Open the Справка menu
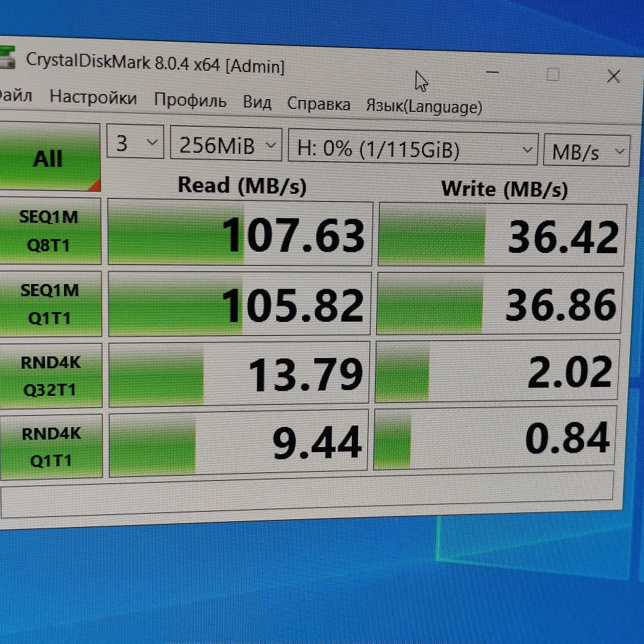The image size is (644, 644). click(x=319, y=104)
